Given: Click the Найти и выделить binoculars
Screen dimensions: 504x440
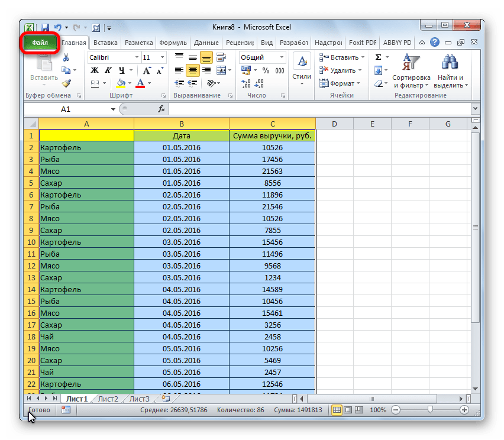Looking at the screenshot, I should (450, 71).
